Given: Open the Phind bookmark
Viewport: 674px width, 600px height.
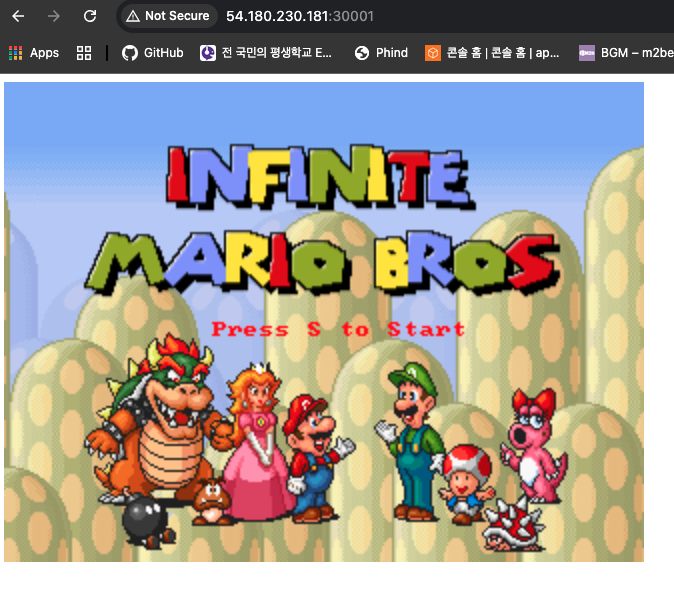Looking at the screenshot, I should (x=381, y=53).
